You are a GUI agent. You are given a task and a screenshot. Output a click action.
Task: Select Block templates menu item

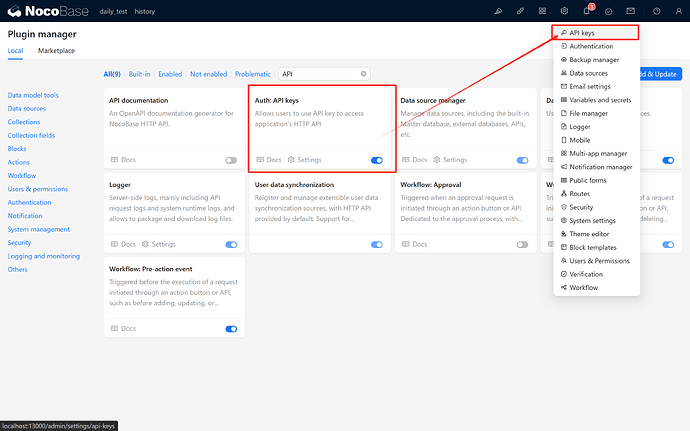596,247
